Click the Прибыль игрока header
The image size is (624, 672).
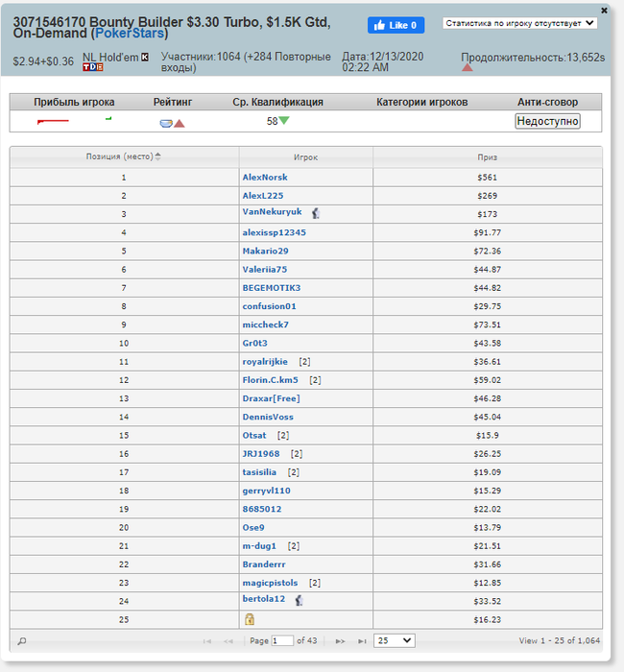tap(74, 102)
